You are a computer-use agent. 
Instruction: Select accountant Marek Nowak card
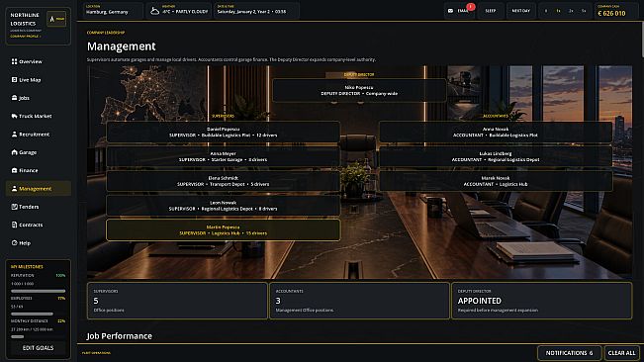(x=496, y=181)
